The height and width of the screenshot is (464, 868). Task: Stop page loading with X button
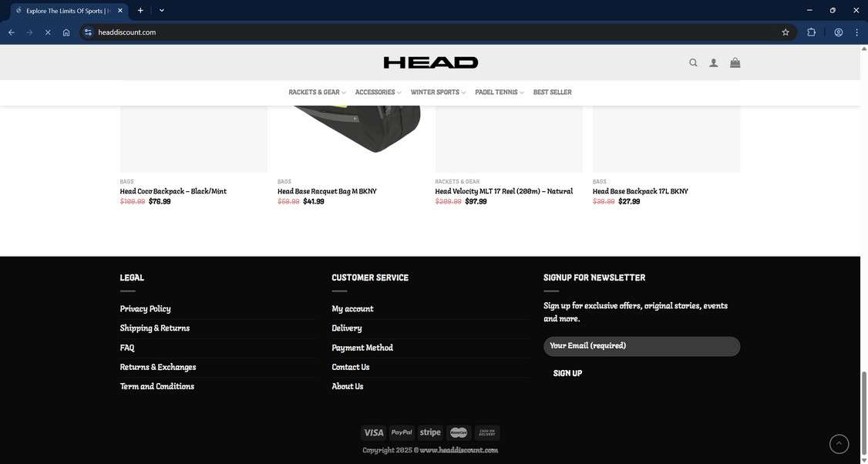(48, 32)
